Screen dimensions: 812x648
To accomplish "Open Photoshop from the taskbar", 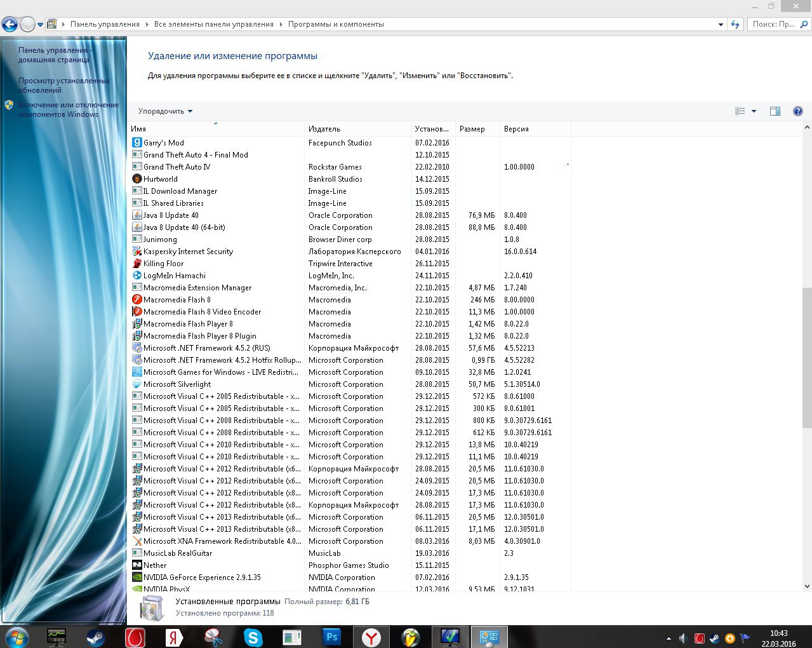I will pos(332,637).
